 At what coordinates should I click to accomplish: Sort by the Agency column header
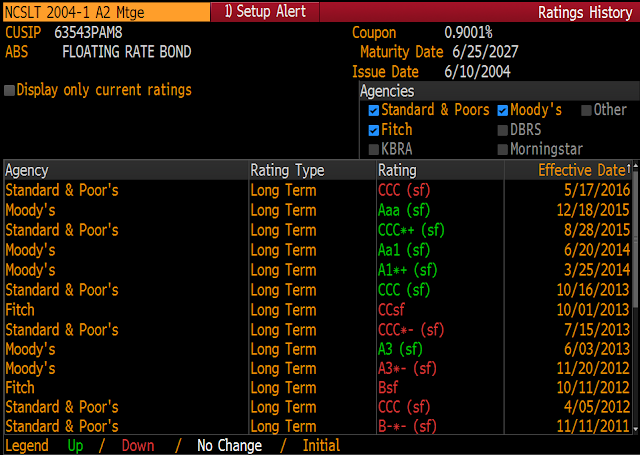(x=126, y=170)
